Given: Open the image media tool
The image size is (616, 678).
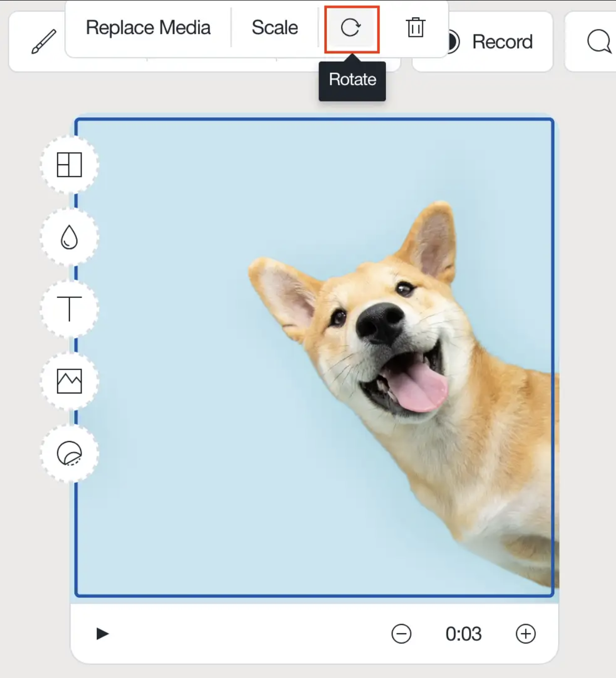Looking at the screenshot, I should point(69,381).
